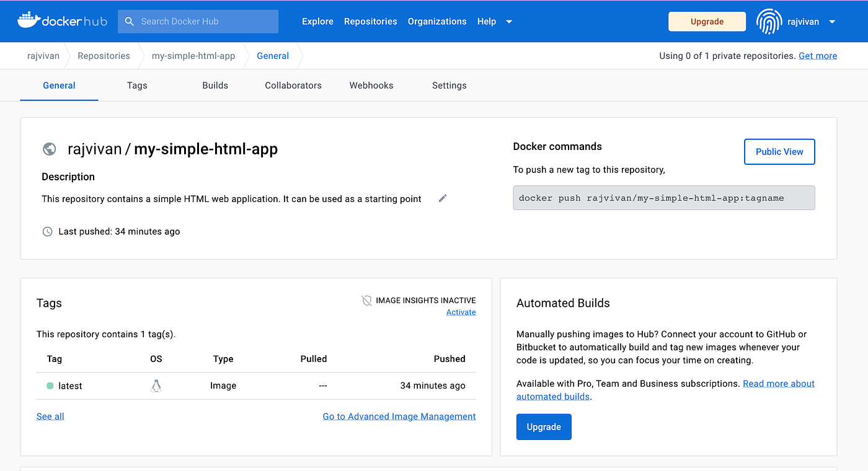This screenshot has height=471, width=868.
Task: Switch to the Builds tab
Action: coord(215,86)
